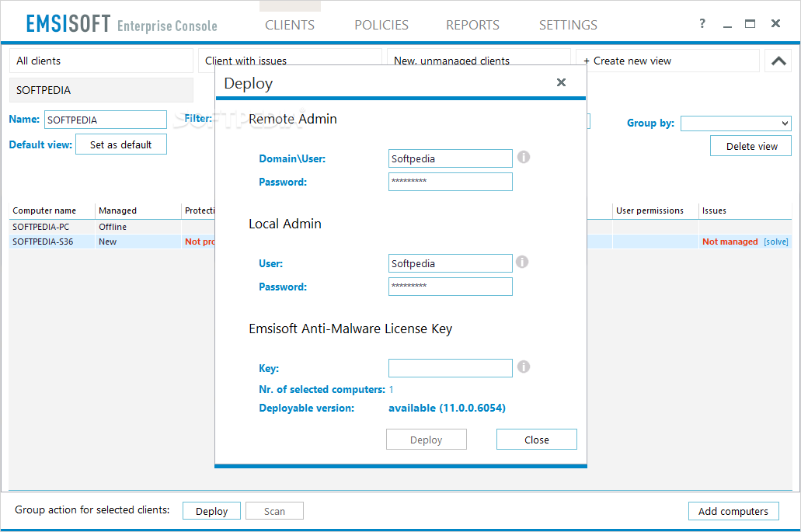Click Deploy group action button
Image resolution: width=801 pixels, height=532 pixels.
point(211,511)
